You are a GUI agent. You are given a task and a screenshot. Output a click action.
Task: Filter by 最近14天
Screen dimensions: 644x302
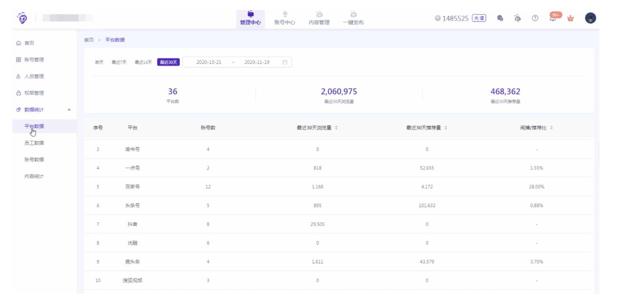[143, 62]
